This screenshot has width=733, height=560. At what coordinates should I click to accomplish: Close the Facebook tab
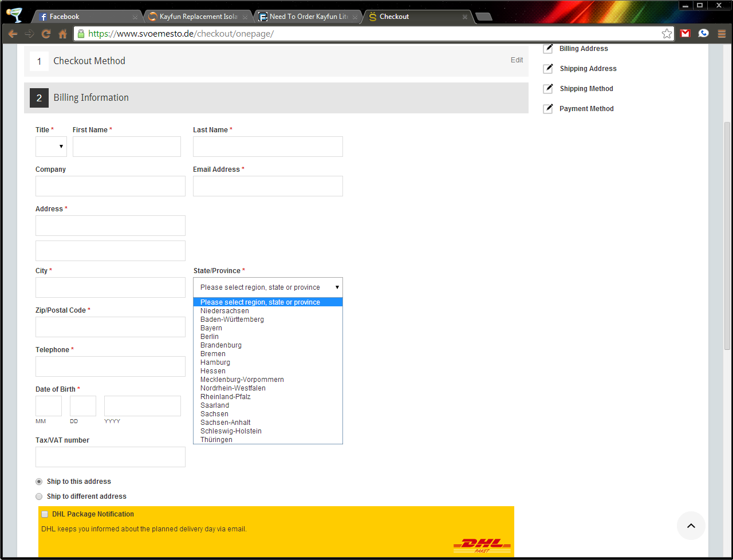[x=135, y=17]
